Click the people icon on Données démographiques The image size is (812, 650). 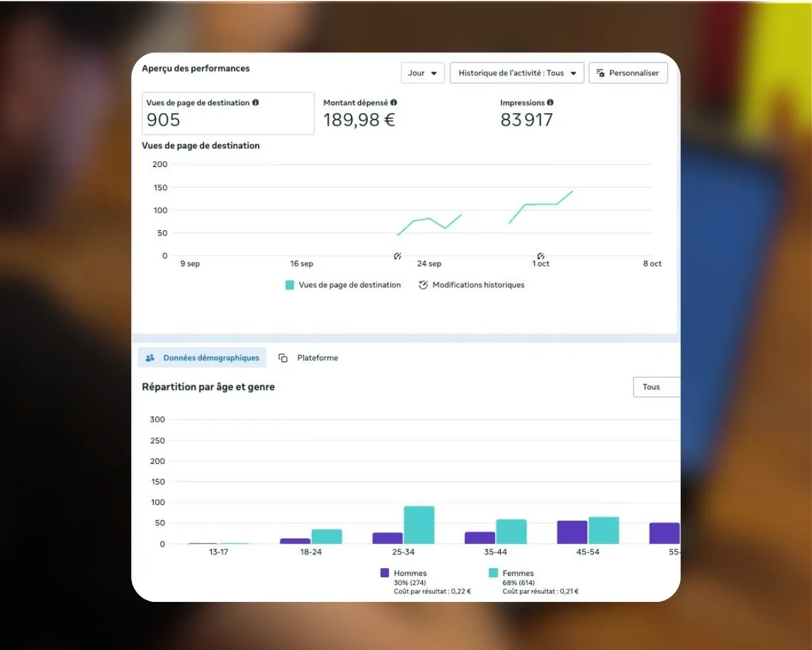tap(150, 357)
